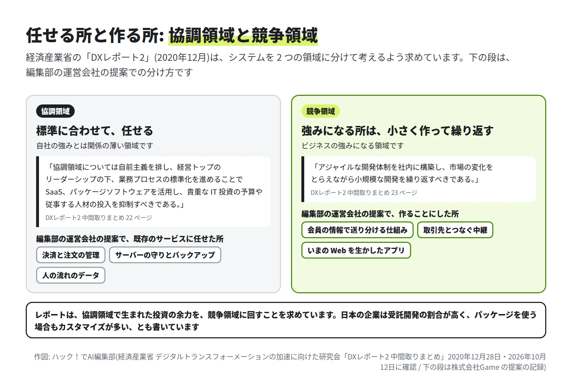The height and width of the screenshot is (392, 572).
Task: Select the 取引先とつなぐ中継 chip
Action: pyautogui.click(x=455, y=230)
